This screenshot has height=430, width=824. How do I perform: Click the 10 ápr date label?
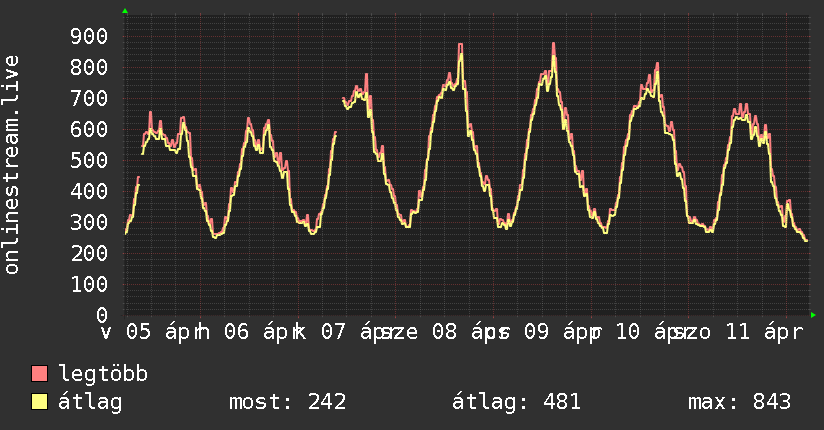[645, 332]
